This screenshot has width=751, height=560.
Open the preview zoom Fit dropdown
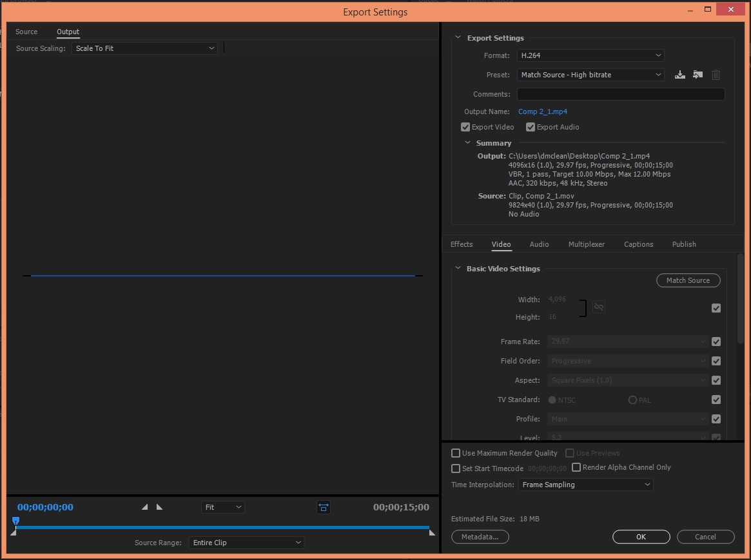pos(222,507)
